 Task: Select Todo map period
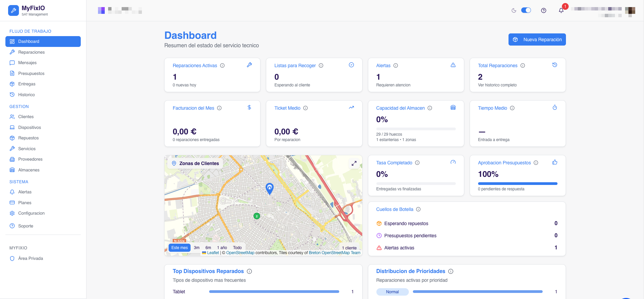237,248
